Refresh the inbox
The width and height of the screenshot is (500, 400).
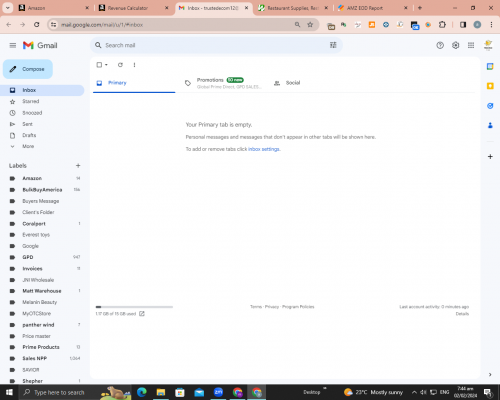[120, 65]
